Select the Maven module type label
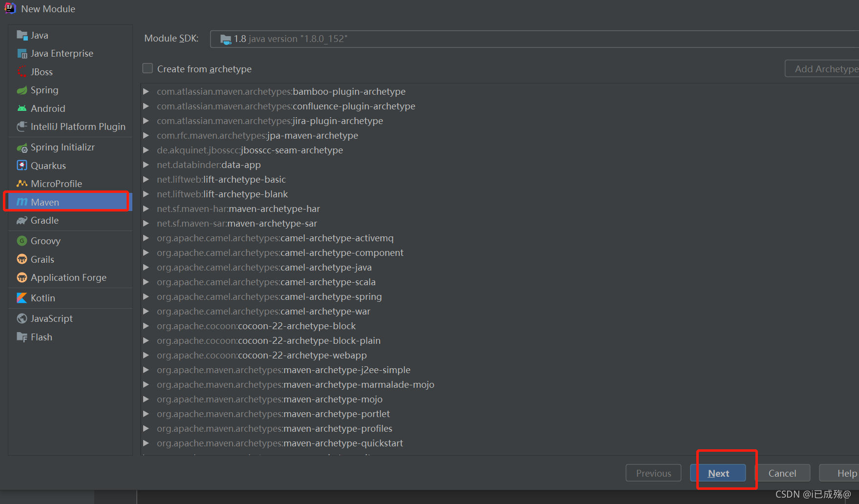This screenshot has height=504, width=859. click(45, 202)
